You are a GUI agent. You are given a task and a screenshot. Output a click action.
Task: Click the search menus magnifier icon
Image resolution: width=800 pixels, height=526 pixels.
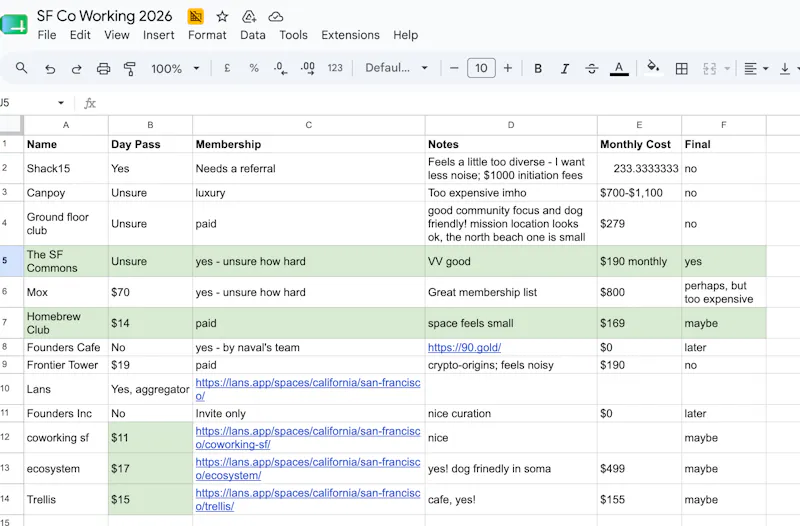click(21, 68)
